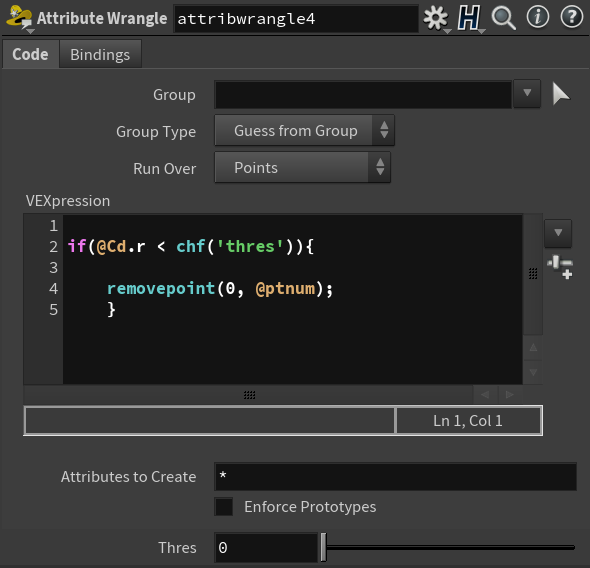Switch to the Bindings tab
This screenshot has width=590, height=568.
coord(100,55)
